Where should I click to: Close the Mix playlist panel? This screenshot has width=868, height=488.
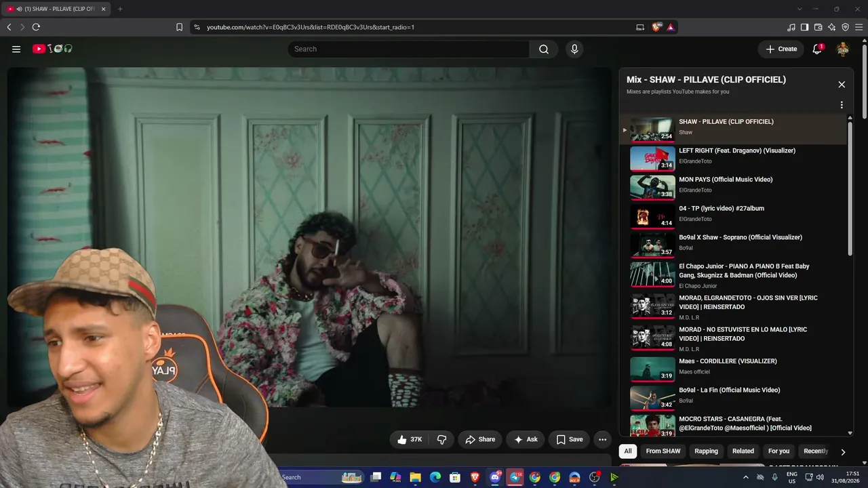point(842,85)
